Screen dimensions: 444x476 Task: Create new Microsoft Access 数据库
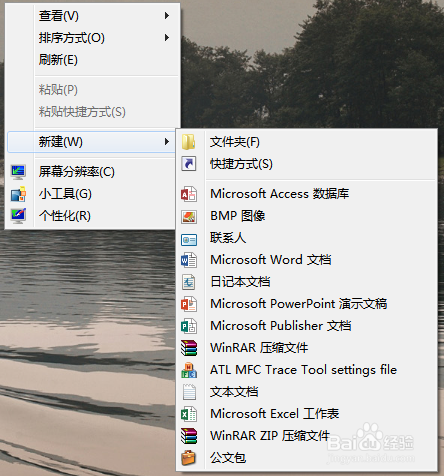307,194
